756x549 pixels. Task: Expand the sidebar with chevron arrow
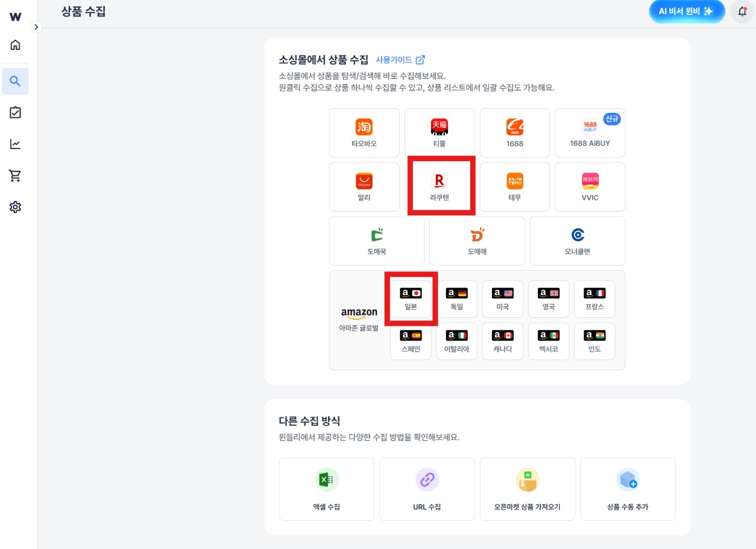pyautogui.click(x=36, y=27)
